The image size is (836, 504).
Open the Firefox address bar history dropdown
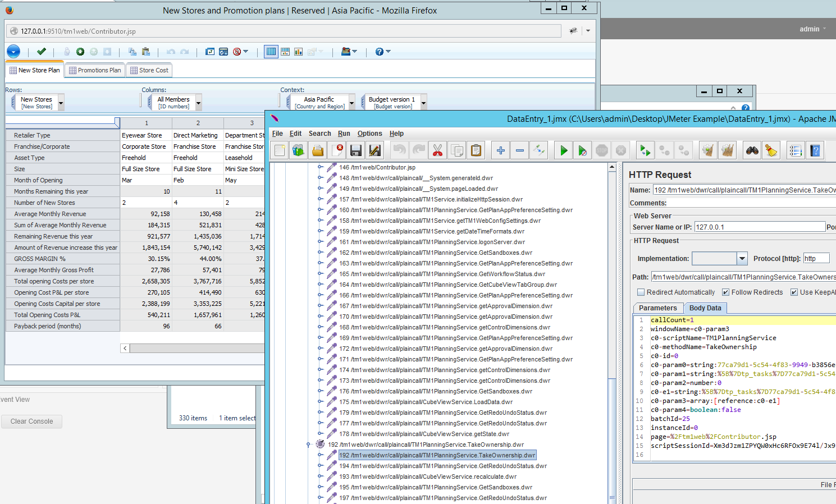point(588,31)
